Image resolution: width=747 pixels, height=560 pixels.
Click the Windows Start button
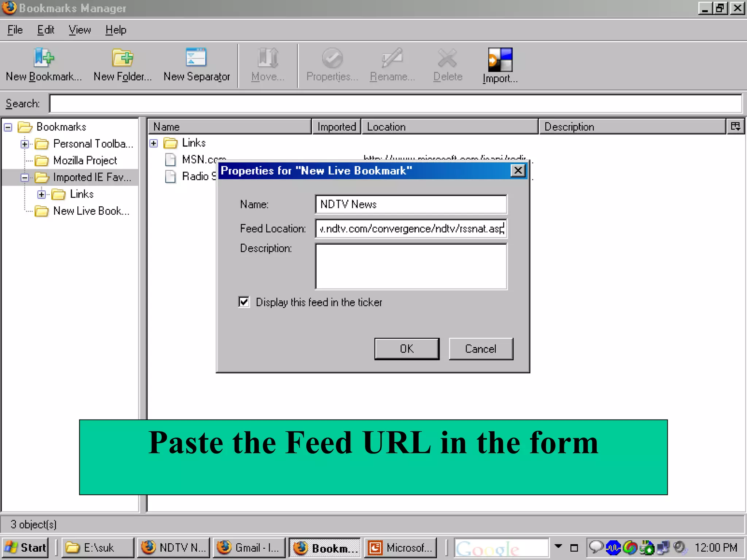point(25,547)
